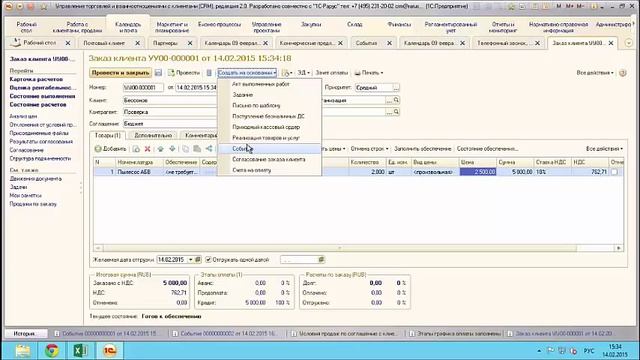Click the copy rows to clipboard icon
640x360 pixels.
(185, 149)
